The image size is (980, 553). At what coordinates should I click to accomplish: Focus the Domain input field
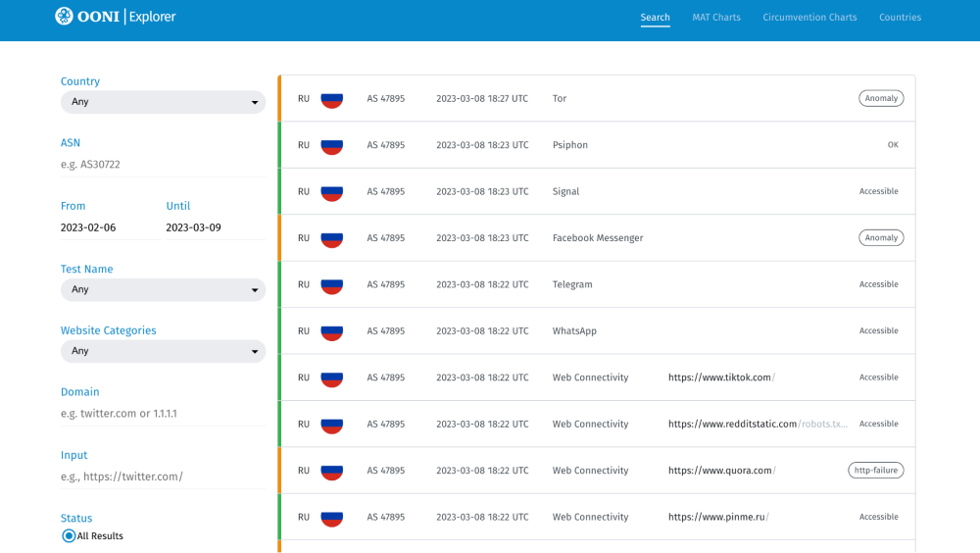[163, 414]
